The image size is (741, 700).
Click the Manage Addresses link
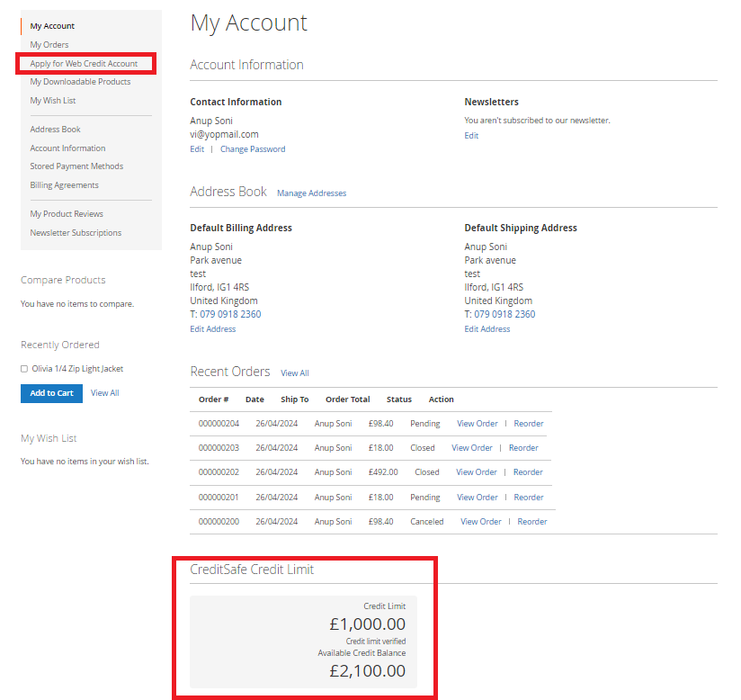(x=311, y=193)
